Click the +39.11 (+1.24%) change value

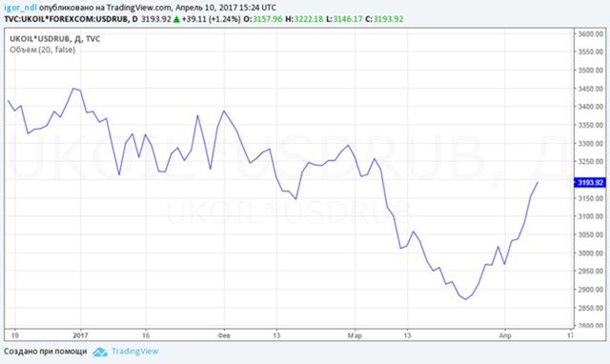[x=211, y=19]
